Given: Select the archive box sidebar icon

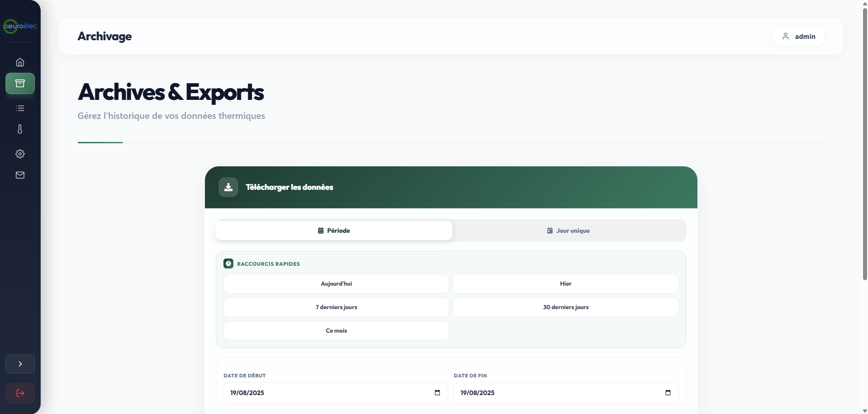Looking at the screenshot, I should pyautogui.click(x=20, y=83).
